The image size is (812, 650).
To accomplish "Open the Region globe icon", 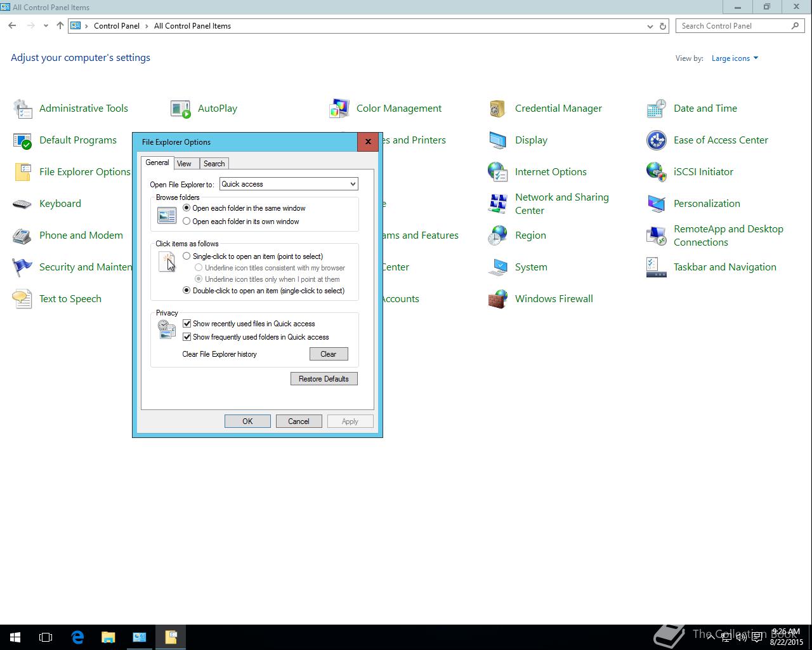I will [498, 235].
